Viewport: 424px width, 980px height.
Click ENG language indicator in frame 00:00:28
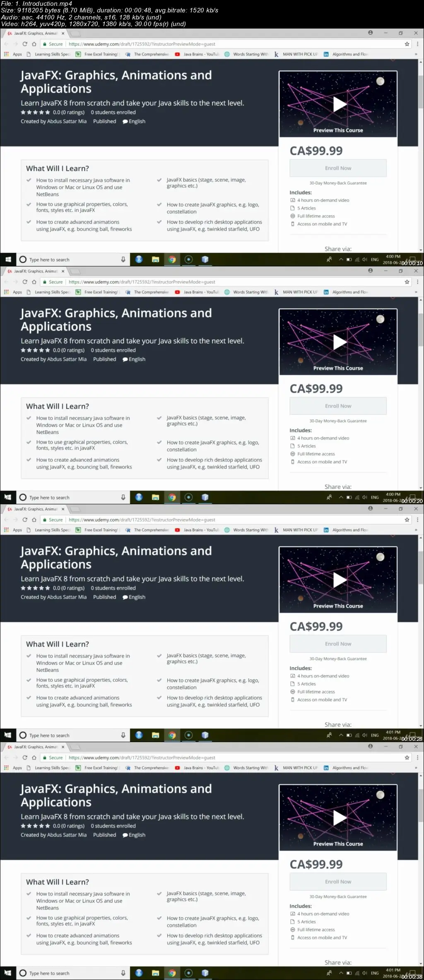[x=375, y=735]
